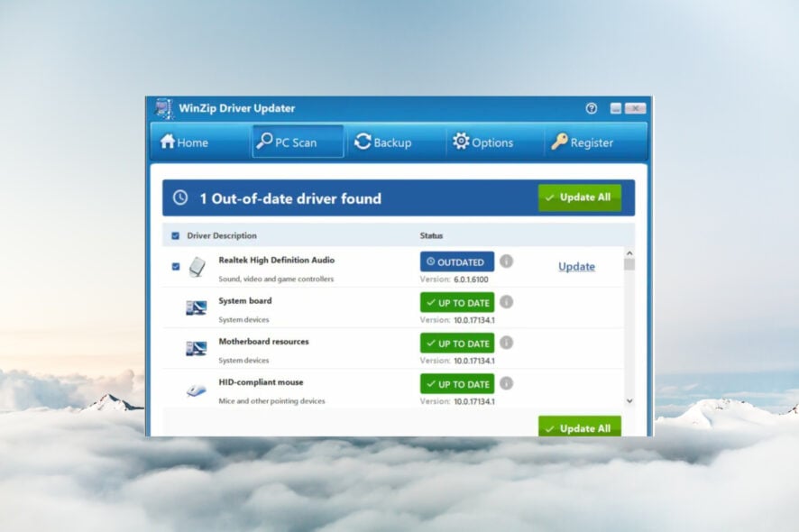The image size is (799, 532).
Task: Click '1 Out-of-date driver found' heading
Action: pyautogui.click(x=290, y=198)
